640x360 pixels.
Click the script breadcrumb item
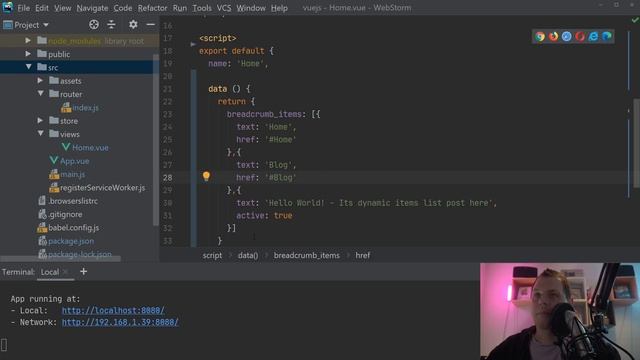point(212,255)
